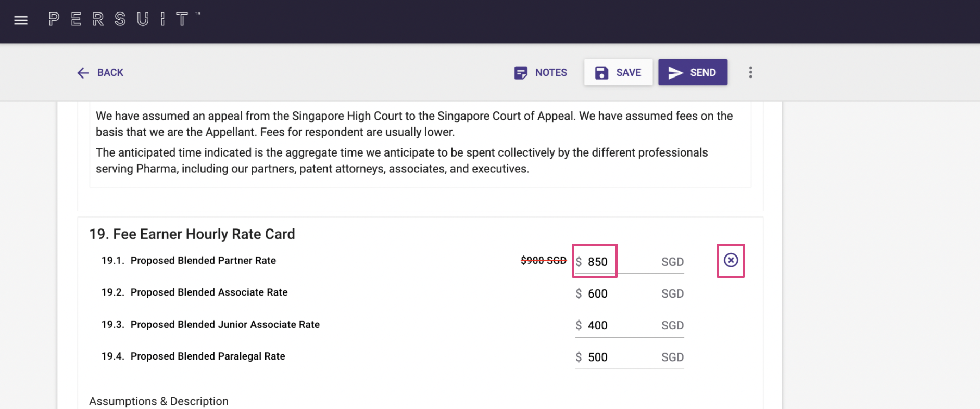The height and width of the screenshot is (409, 980).
Task: Click the 'Assumptions & Description' label
Action: pos(159,401)
